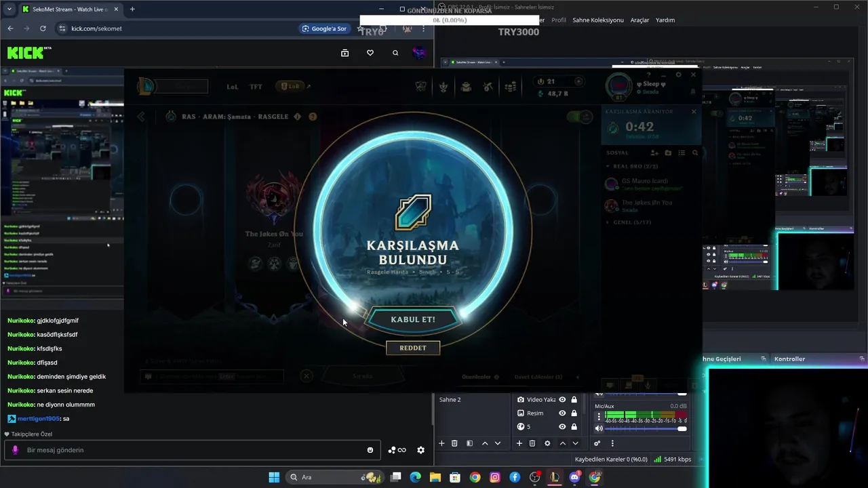Add a new source in OBS
Image resolution: width=868 pixels, height=488 pixels.
[x=519, y=443]
